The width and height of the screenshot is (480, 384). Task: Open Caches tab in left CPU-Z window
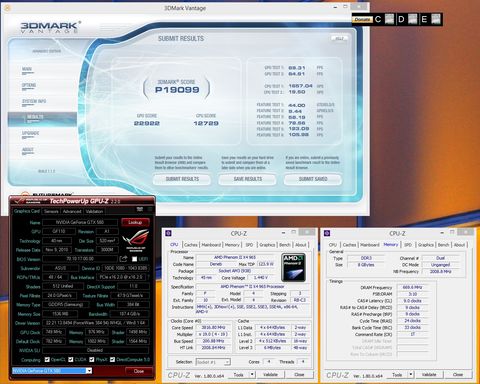191,245
